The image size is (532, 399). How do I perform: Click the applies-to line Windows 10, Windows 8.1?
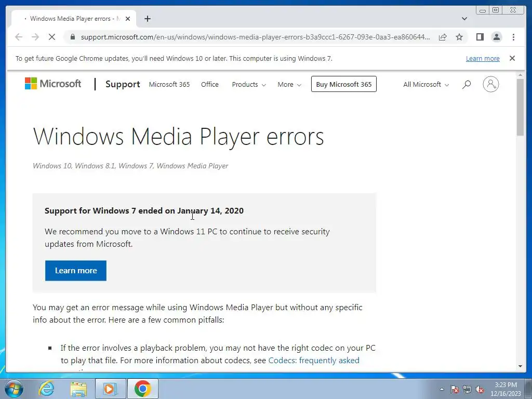tap(130, 166)
